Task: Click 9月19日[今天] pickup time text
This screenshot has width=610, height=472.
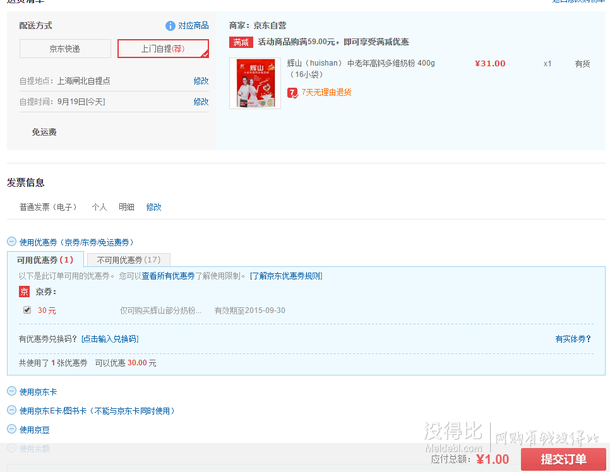Action: point(81,102)
